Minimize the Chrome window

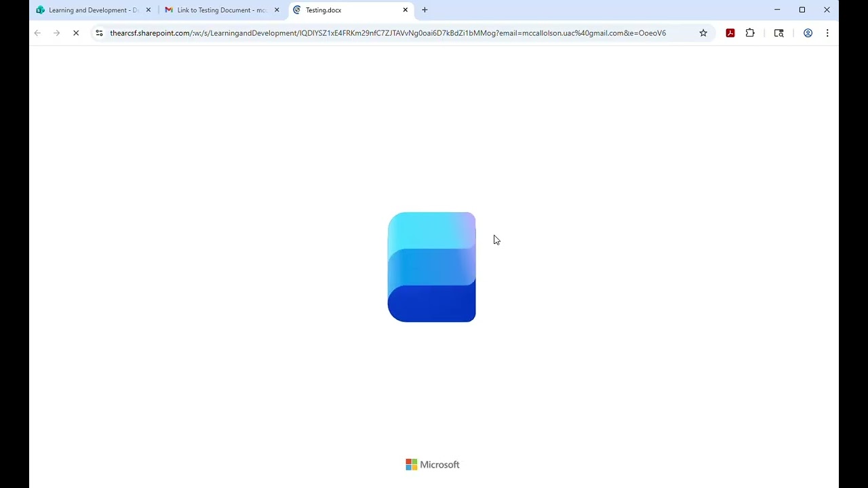point(777,10)
